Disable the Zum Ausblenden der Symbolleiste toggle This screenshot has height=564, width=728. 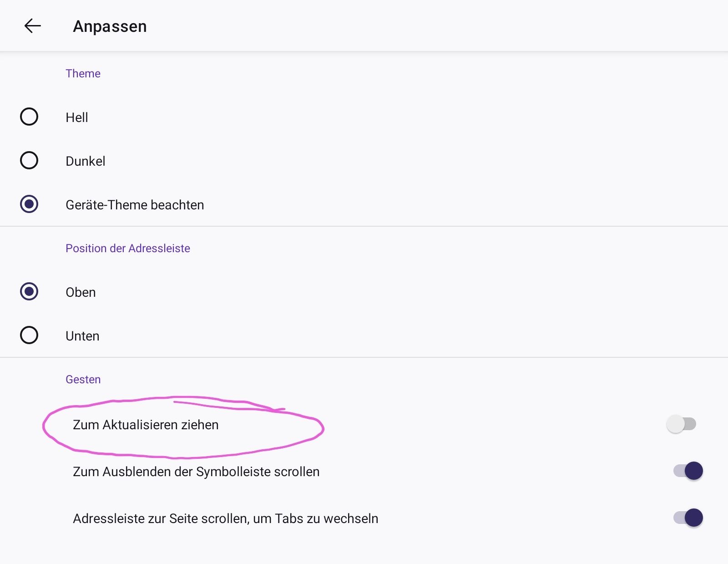pyautogui.click(x=688, y=471)
